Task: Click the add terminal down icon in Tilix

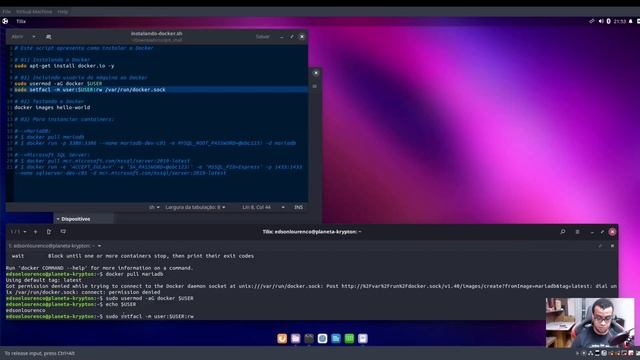Action: pos(63,232)
